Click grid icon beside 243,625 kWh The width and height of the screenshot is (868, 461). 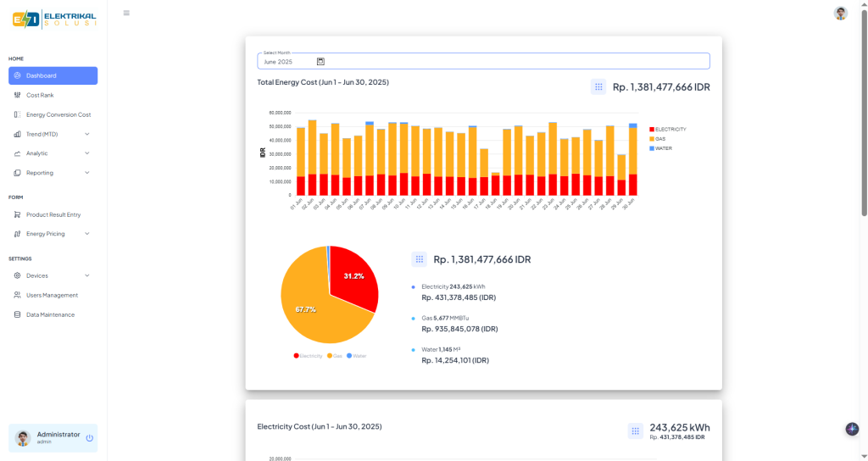(x=636, y=430)
